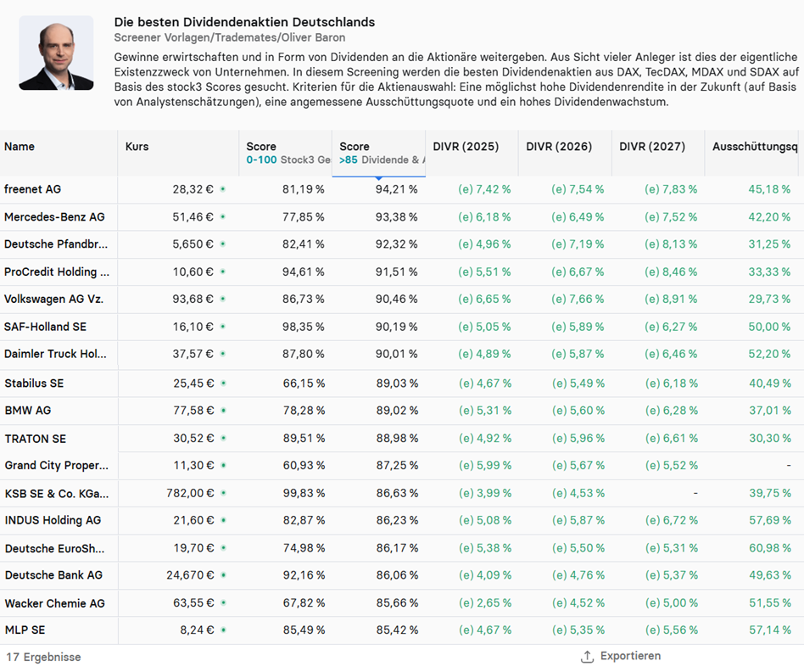
Task: Sort by Score >85 Dividende column header
Action: pyautogui.click(x=378, y=153)
